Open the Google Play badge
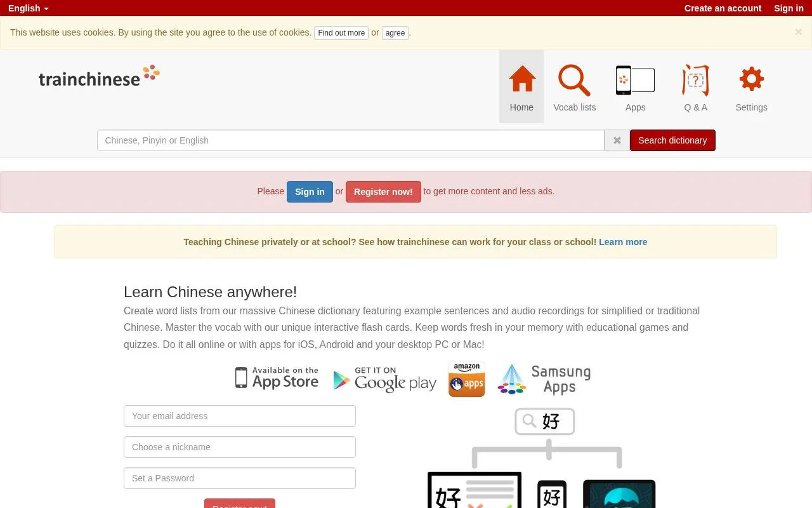812x508 pixels. click(x=384, y=379)
